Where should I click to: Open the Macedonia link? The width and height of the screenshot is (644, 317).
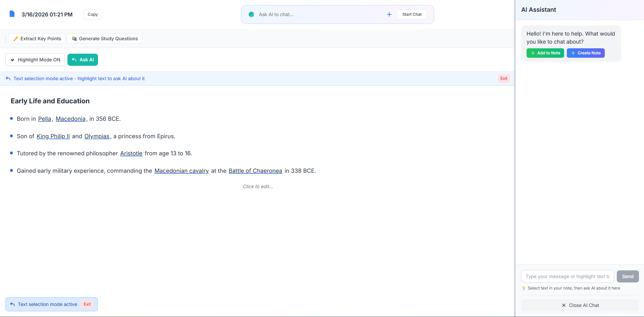point(70,119)
